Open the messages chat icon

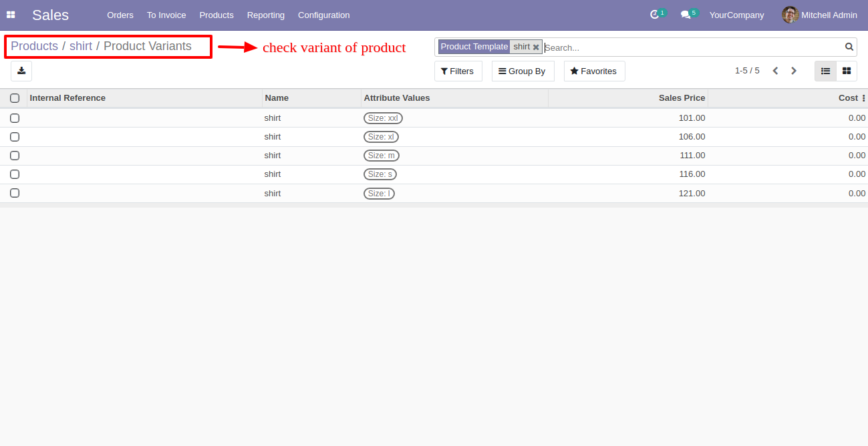(x=686, y=15)
